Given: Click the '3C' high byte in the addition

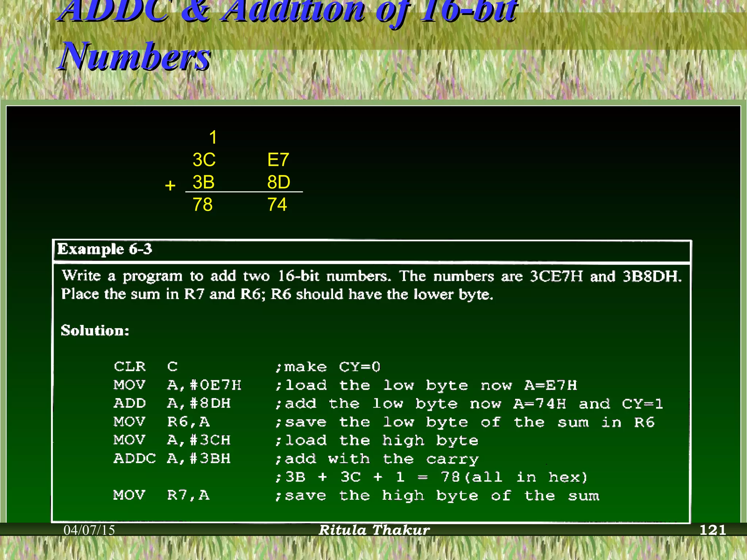Looking at the screenshot, I should tap(204, 160).
